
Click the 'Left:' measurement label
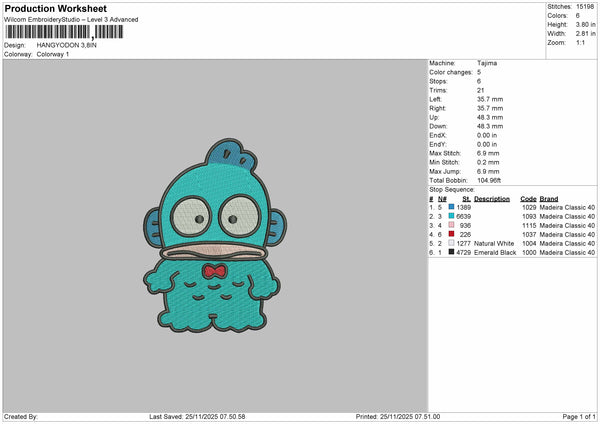435,99
